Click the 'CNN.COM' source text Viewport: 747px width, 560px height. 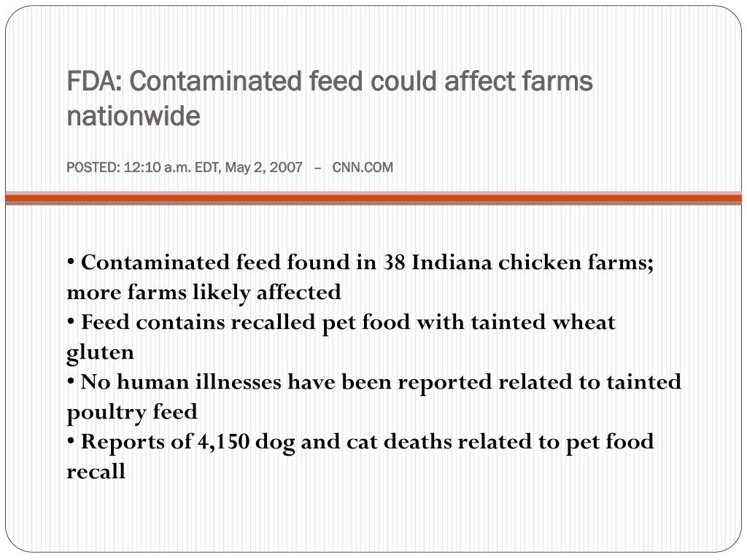[363, 168]
